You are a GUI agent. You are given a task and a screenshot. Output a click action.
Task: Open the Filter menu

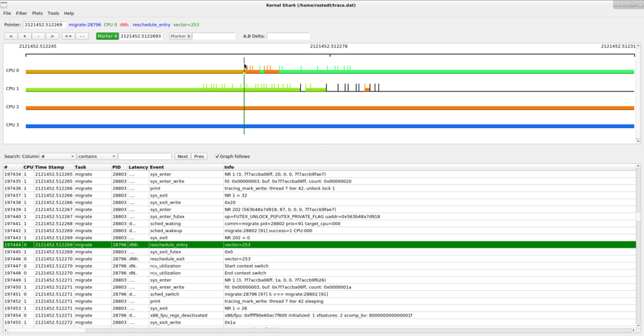21,13
